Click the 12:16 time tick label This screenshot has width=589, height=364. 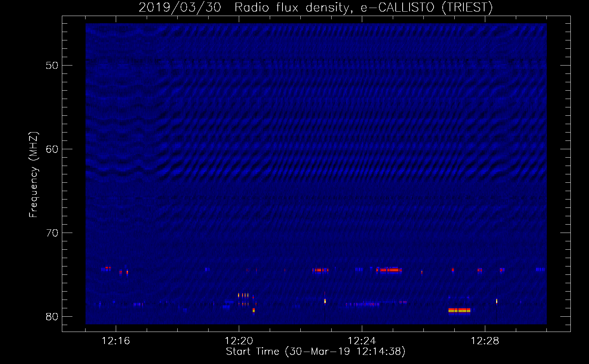click(116, 341)
